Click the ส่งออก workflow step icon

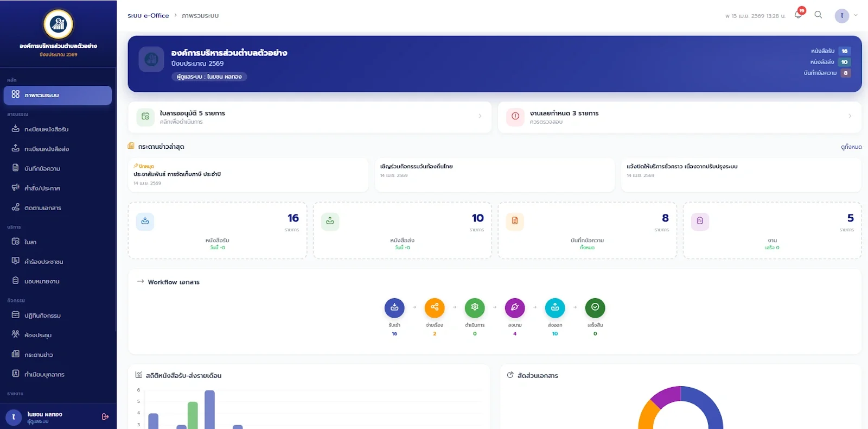(x=555, y=307)
